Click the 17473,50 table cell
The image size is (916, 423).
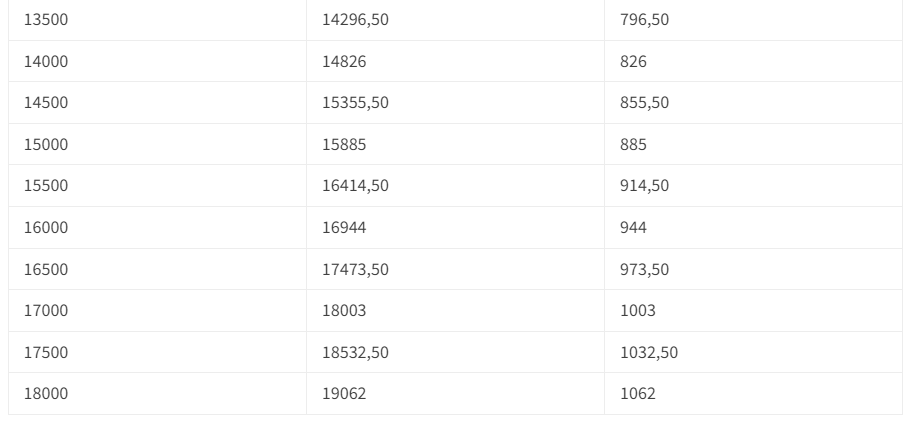pos(355,270)
